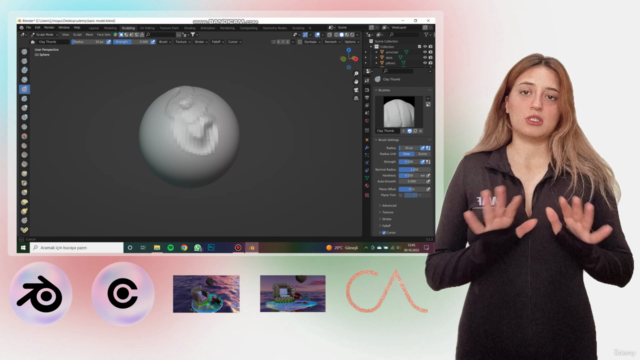
Task: Expand the Stroke subpanel in properties
Action: click(386, 219)
